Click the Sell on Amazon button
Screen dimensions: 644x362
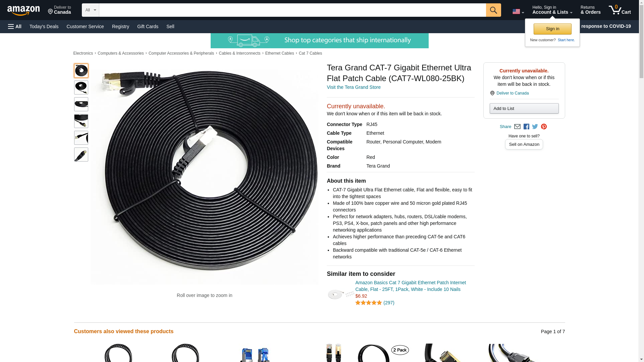click(524, 144)
